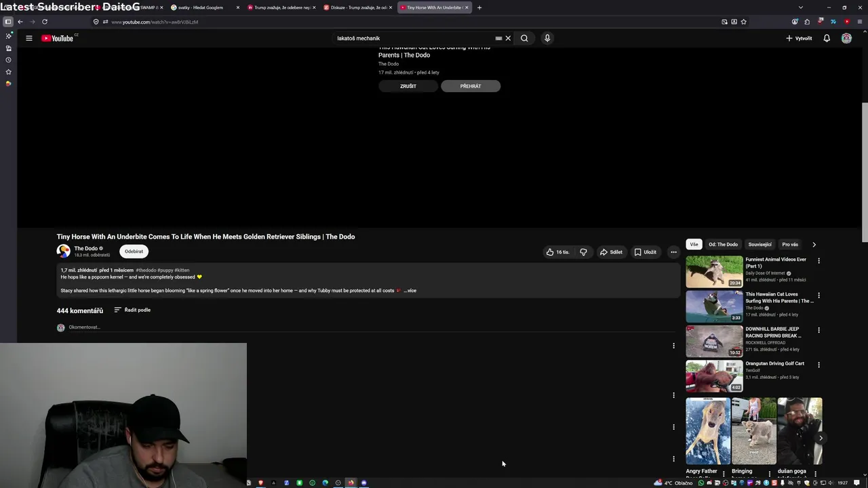Click the #thedodo hashtag
The width and height of the screenshot is (868, 488).
click(146, 270)
